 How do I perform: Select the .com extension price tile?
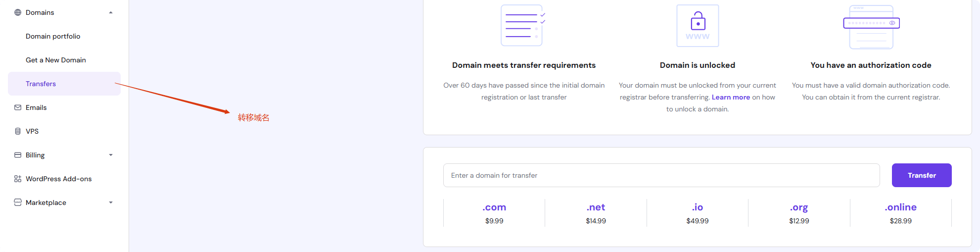[x=494, y=213]
